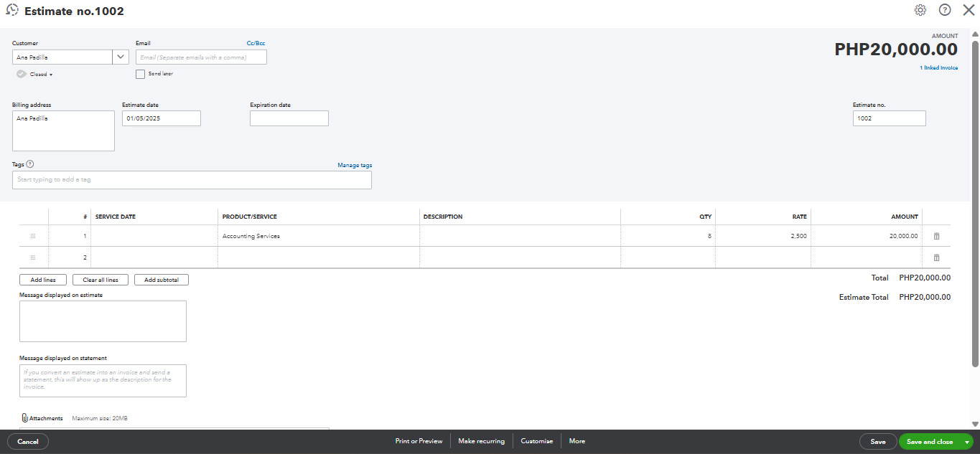Click the Clear all lines button
Viewport: 980px width, 454px height.
[101, 280]
